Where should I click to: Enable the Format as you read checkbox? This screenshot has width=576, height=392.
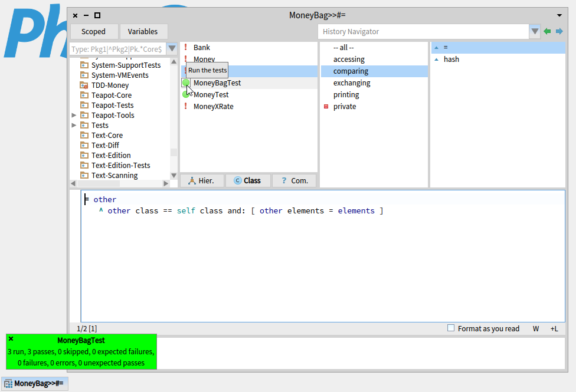451,328
